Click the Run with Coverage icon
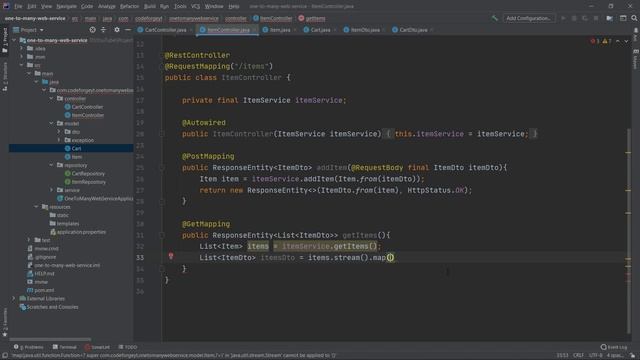The width and height of the screenshot is (640, 360). pos(585,18)
